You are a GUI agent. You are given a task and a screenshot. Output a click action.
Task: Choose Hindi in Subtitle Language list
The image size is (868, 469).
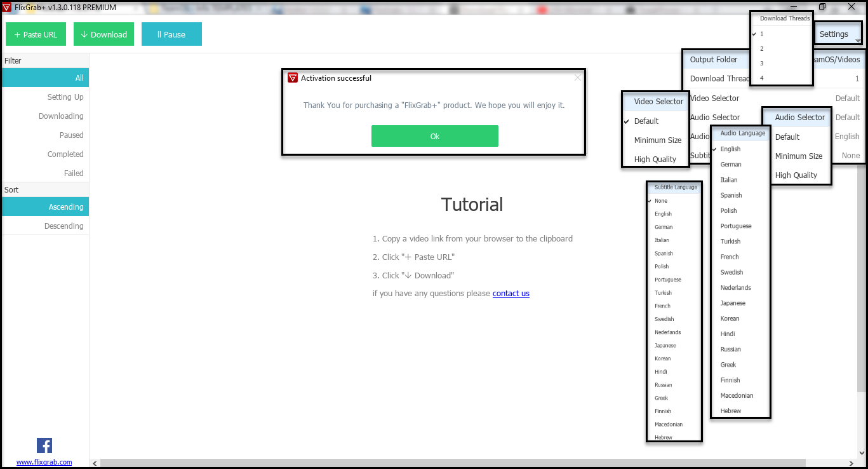tap(674, 372)
